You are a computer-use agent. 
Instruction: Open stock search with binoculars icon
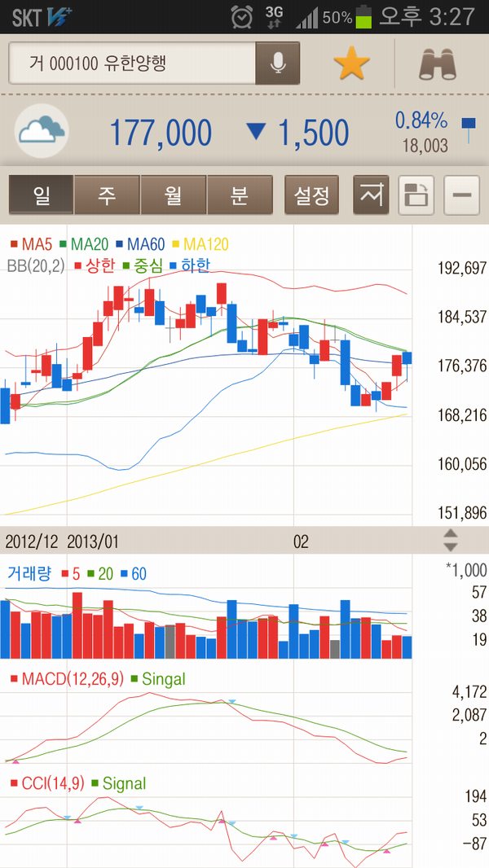click(438, 64)
